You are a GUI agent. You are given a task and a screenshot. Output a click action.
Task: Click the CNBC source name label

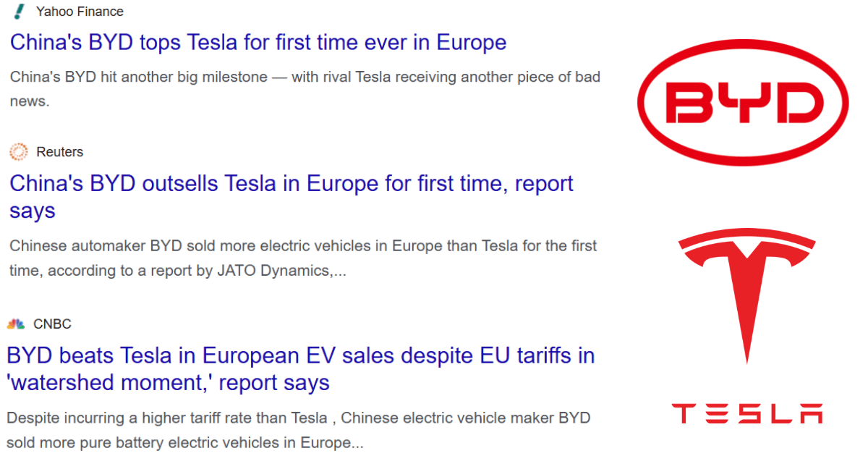pos(52,324)
